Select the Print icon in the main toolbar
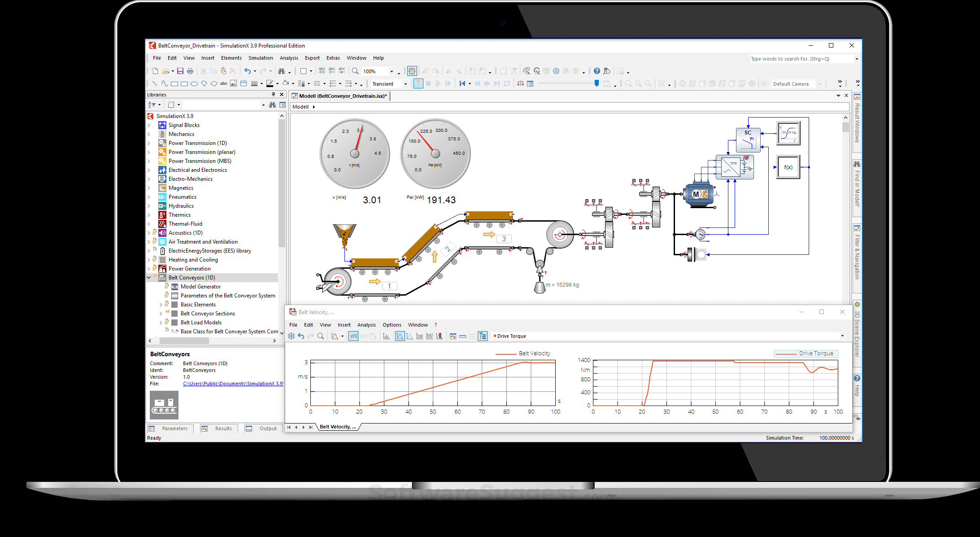This screenshot has width=980, height=537. [190, 71]
